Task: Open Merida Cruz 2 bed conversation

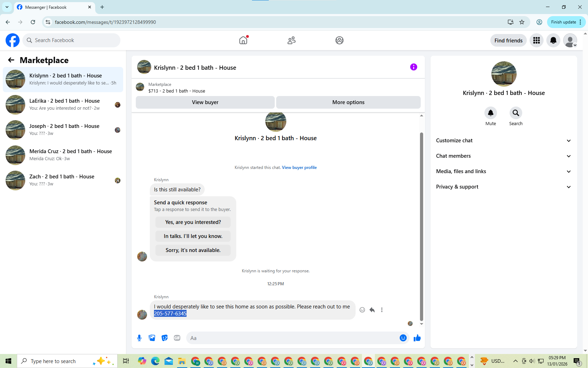Action: pyautogui.click(x=63, y=155)
